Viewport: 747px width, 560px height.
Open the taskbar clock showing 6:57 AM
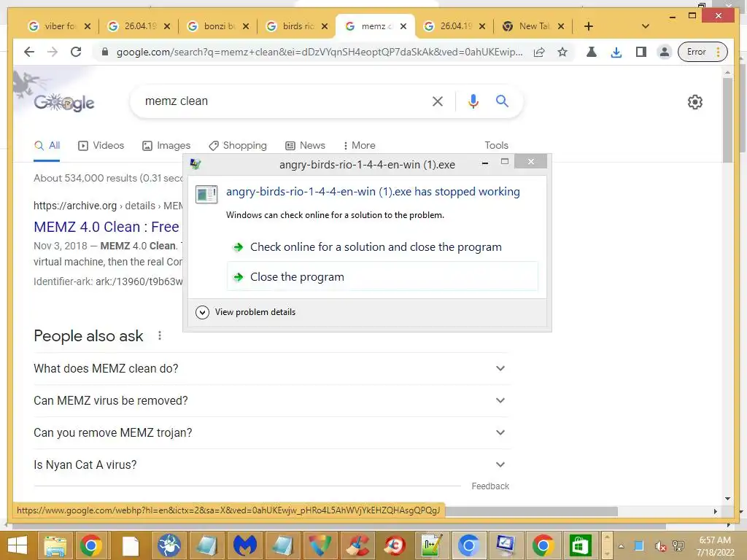pos(715,545)
